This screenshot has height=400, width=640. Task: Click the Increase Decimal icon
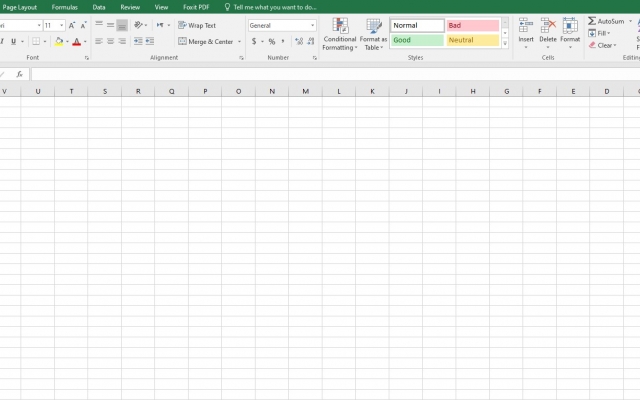[299, 41]
